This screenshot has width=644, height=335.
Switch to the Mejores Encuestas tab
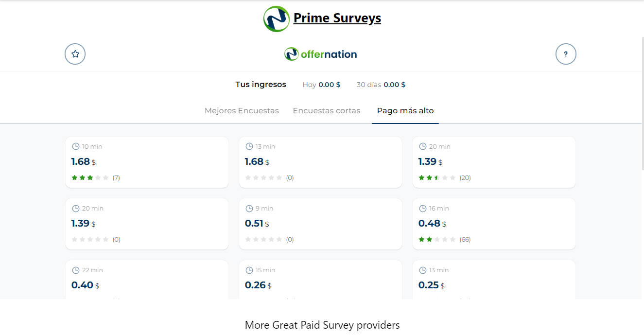[242, 111]
